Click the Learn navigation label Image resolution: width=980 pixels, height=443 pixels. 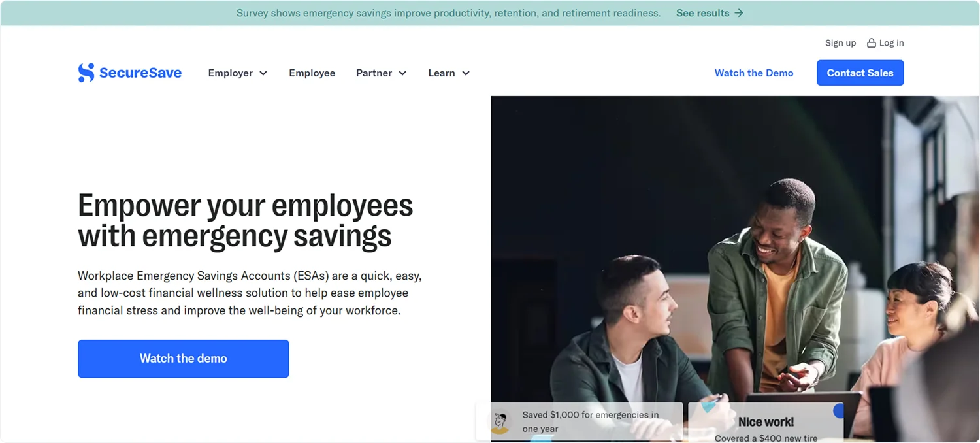pyautogui.click(x=442, y=73)
